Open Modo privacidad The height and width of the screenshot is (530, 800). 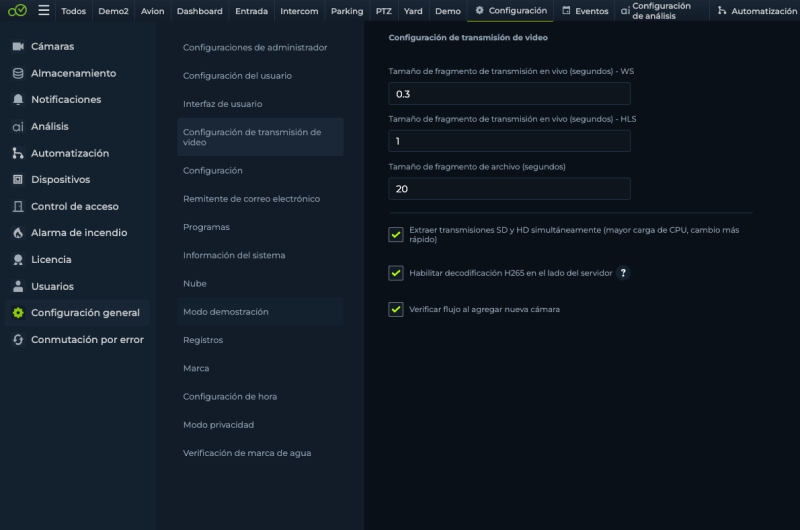[260, 424]
